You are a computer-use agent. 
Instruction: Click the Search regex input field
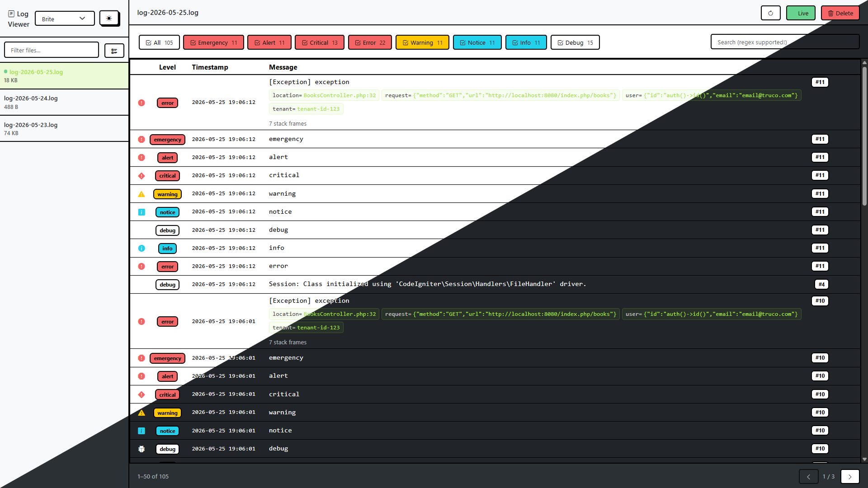(x=785, y=42)
